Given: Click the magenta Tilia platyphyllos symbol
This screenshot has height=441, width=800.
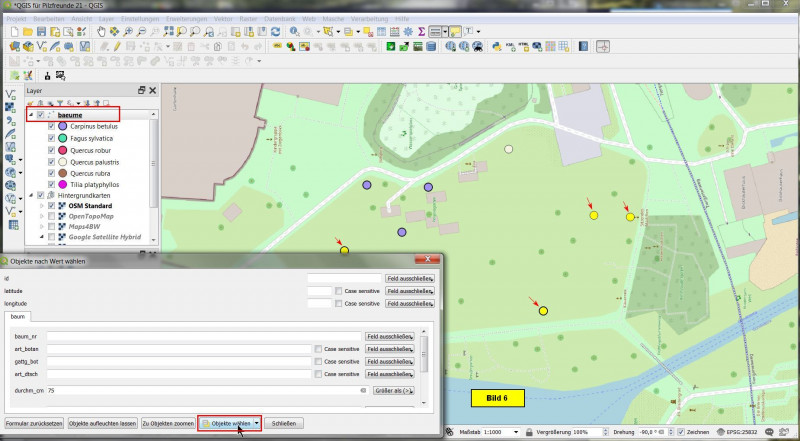Looking at the screenshot, I should pos(63,184).
